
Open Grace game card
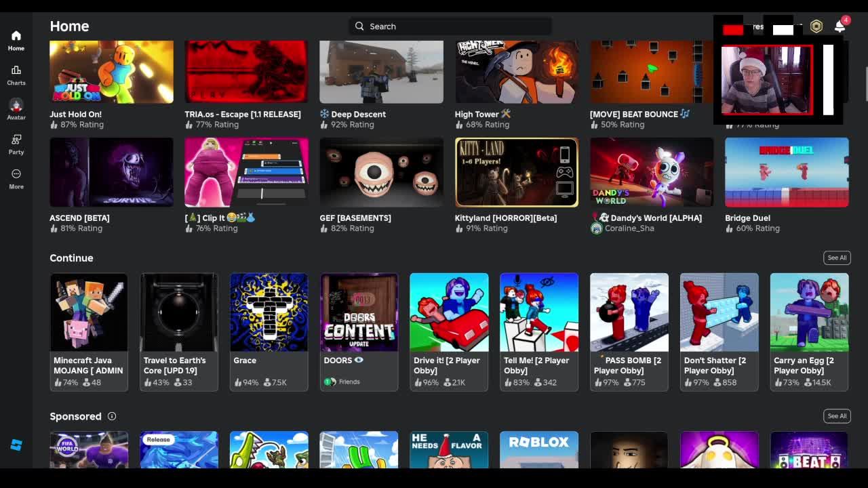[269, 332]
